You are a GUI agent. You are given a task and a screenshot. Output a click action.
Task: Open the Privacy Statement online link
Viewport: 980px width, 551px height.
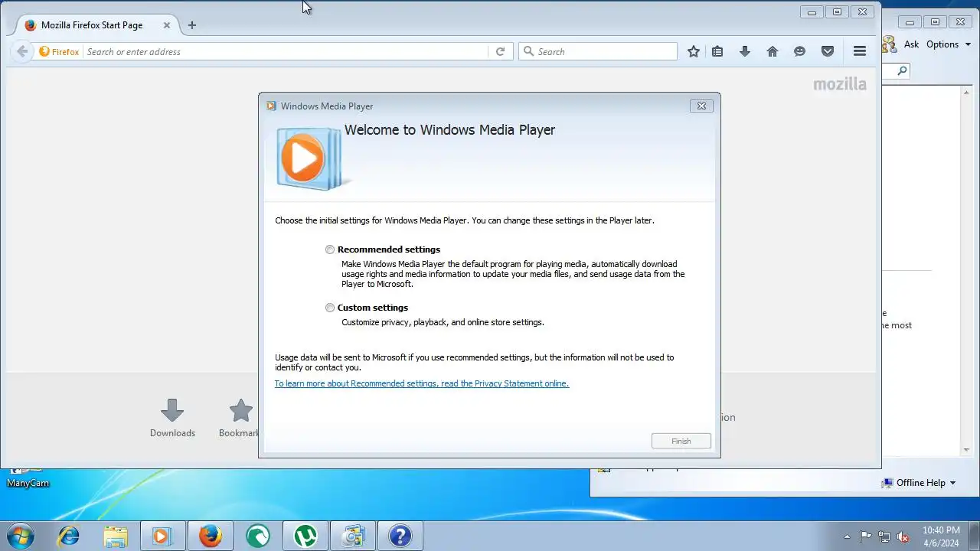pos(422,383)
